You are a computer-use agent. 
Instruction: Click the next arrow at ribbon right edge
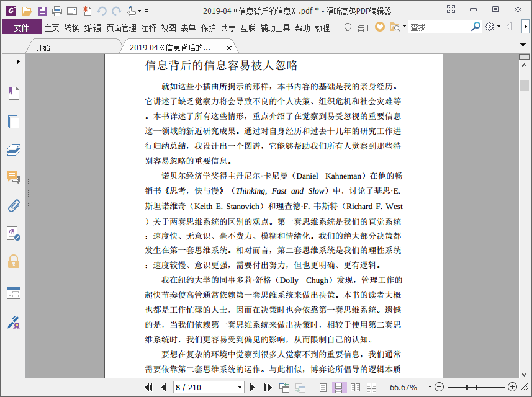[x=525, y=27]
